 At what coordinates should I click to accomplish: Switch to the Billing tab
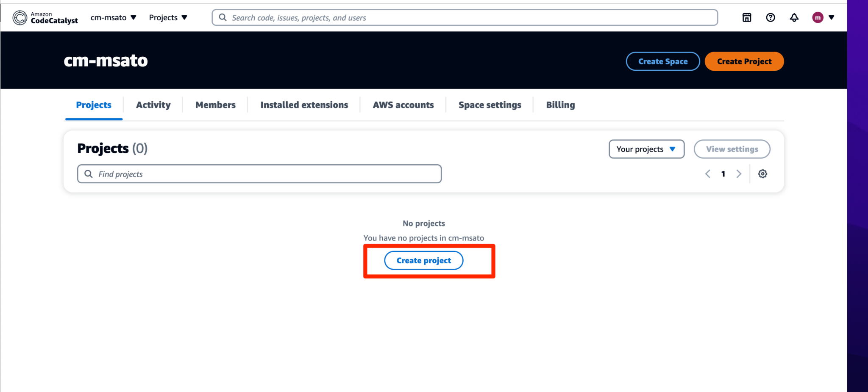560,105
